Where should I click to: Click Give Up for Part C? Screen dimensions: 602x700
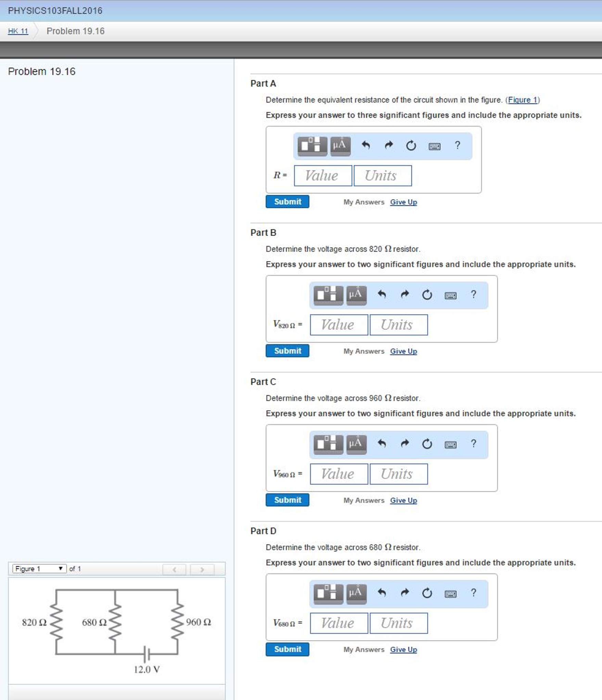click(x=403, y=500)
